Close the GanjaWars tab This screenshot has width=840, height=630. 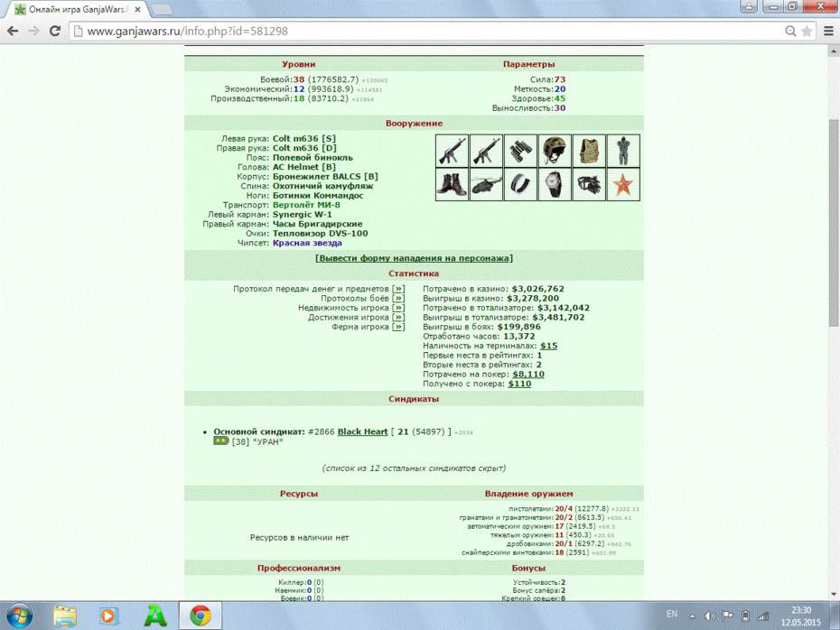pyautogui.click(x=137, y=10)
